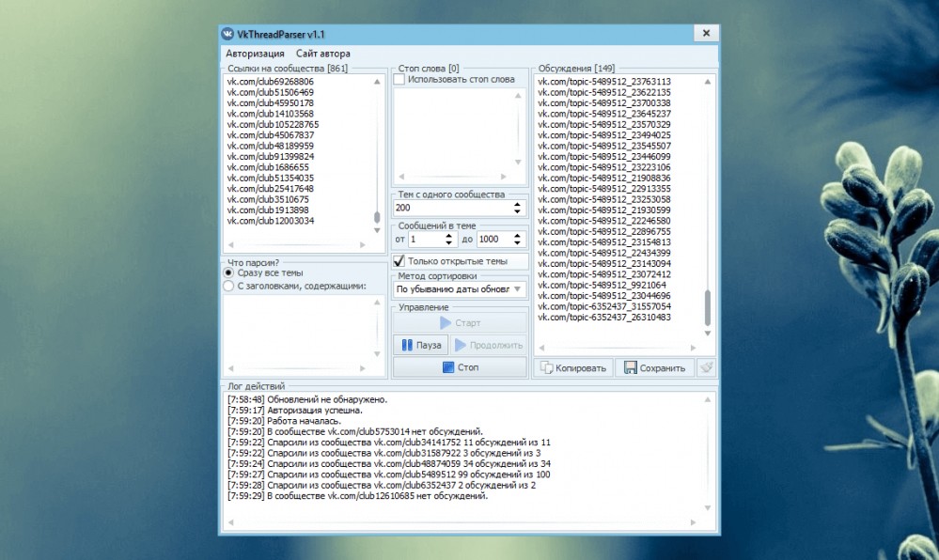
Task: Click right arrow of log horizontal scrollbar
Action: coord(693,522)
